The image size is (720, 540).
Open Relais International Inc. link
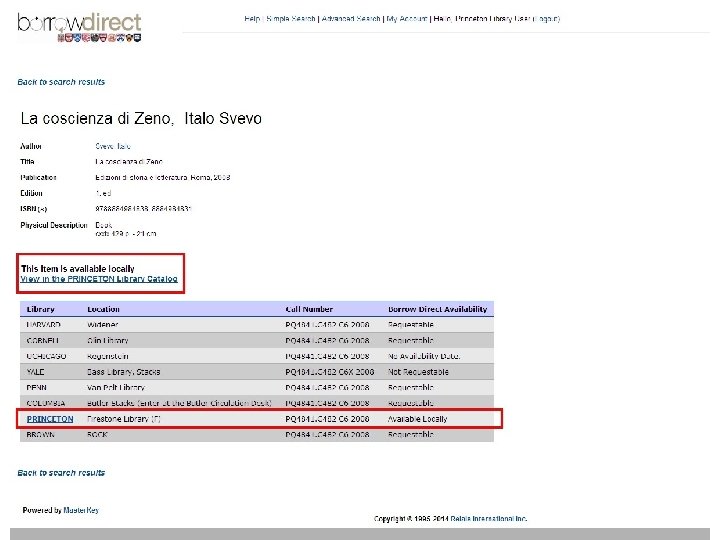click(489, 519)
